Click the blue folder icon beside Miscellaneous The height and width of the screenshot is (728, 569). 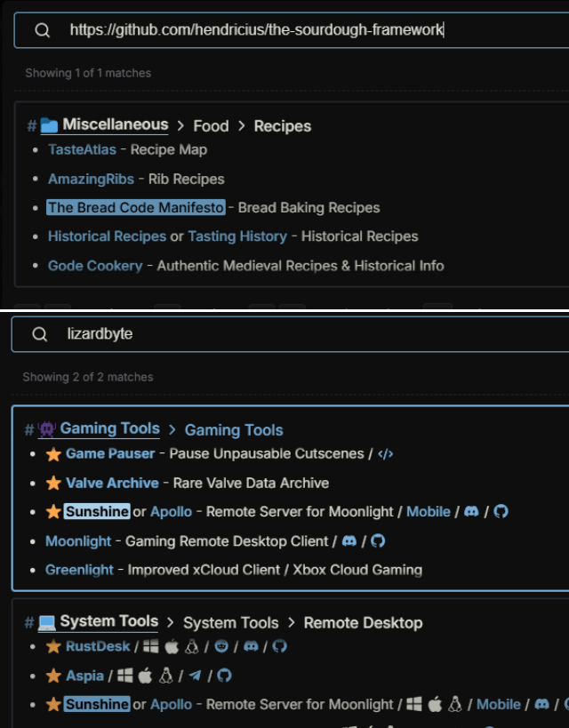pos(49,125)
